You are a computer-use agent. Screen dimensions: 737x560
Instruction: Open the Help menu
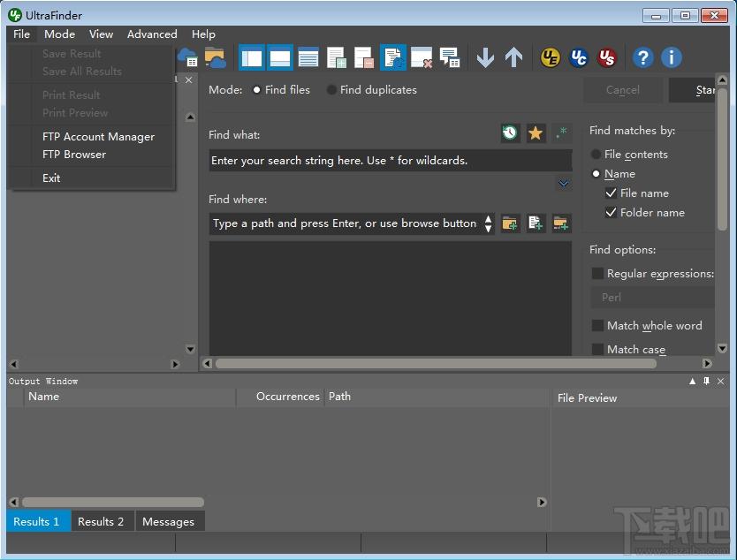[203, 34]
